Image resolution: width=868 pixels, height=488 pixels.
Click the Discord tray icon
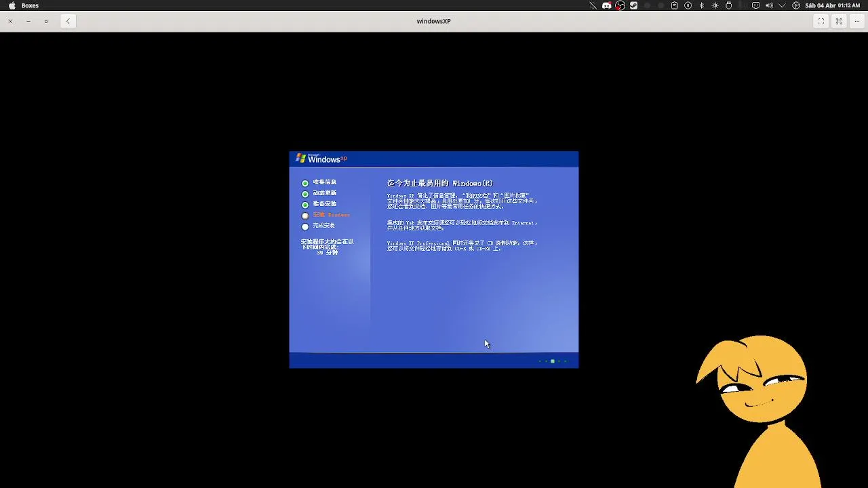607,5
